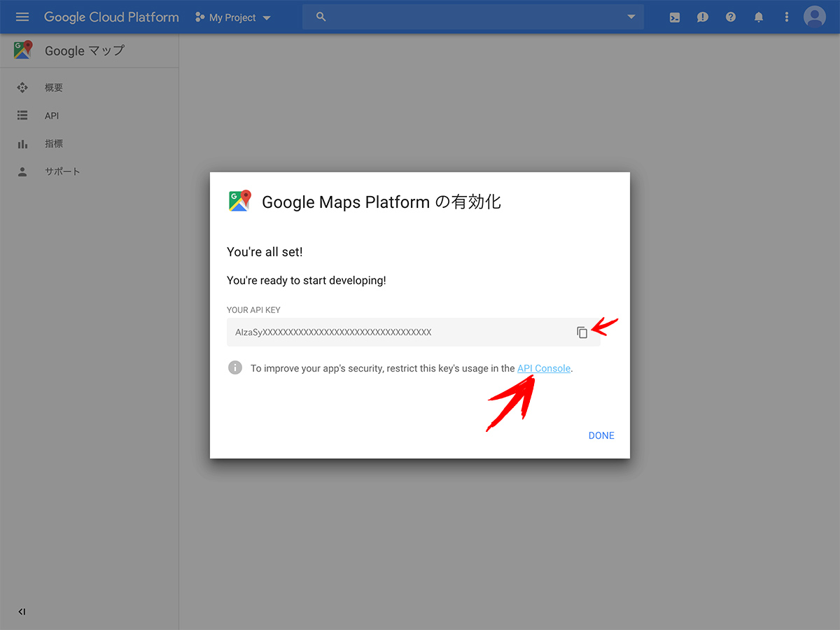Open the three-dot overflow menu in the toolbar

[x=786, y=17]
